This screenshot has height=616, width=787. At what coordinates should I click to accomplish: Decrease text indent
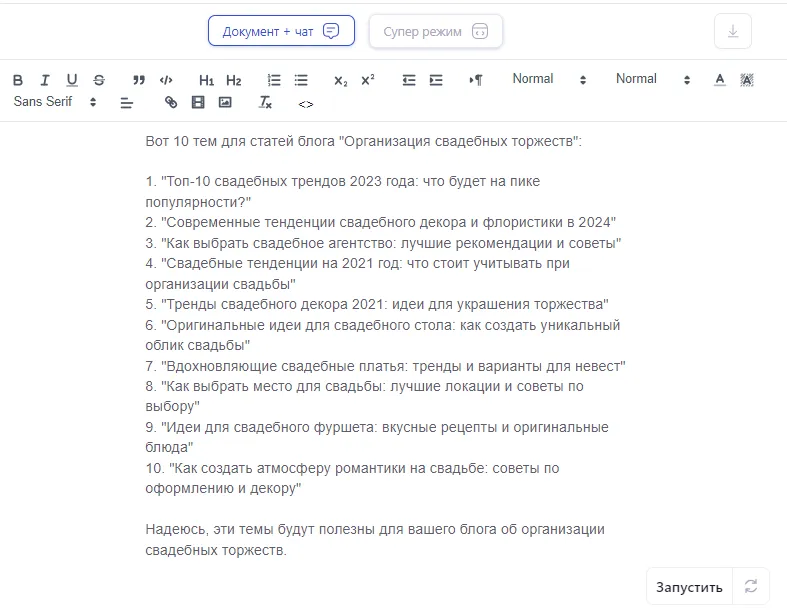409,80
